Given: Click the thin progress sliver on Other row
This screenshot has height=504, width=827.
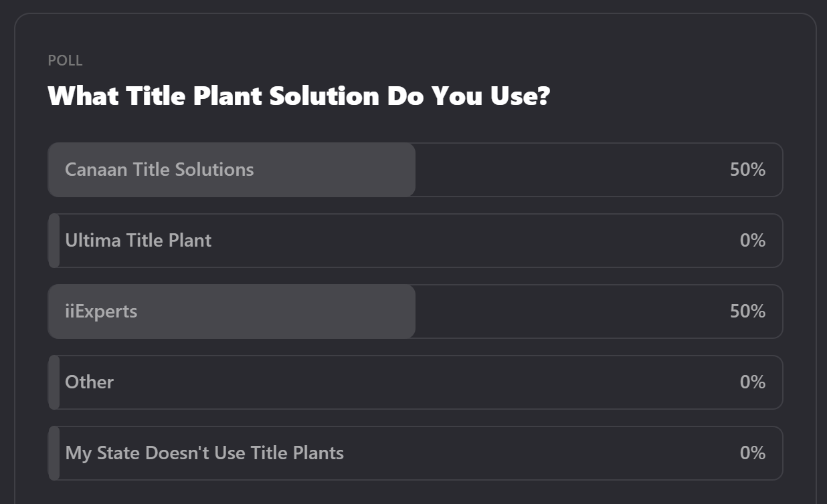Looking at the screenshot, I should [54, 382].
